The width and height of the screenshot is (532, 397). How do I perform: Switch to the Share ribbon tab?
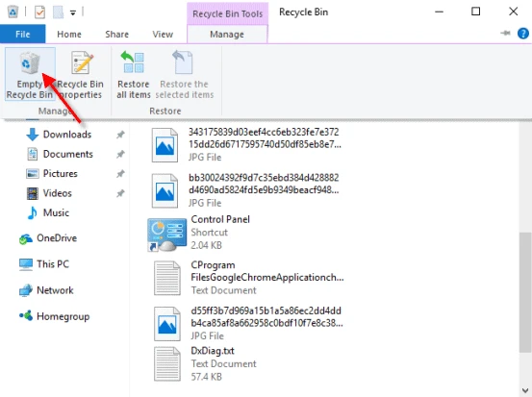[x=116, y=35]
